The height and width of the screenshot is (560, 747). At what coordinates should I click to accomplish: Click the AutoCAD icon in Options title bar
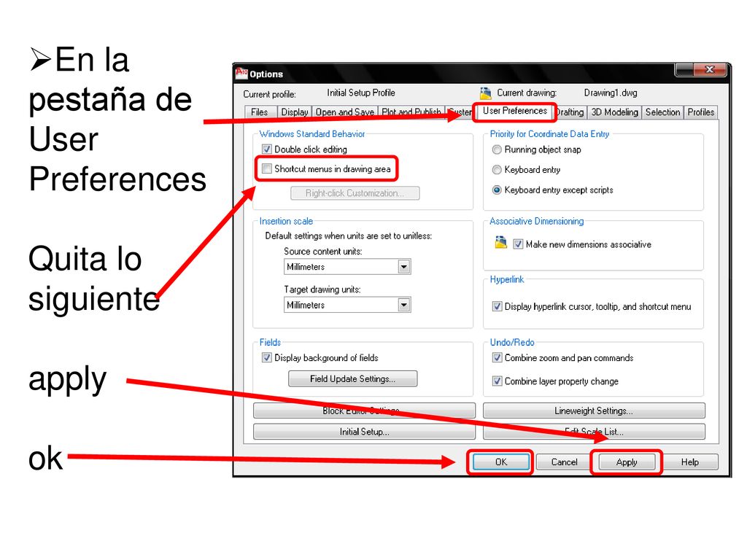click(x=241, y=73)
